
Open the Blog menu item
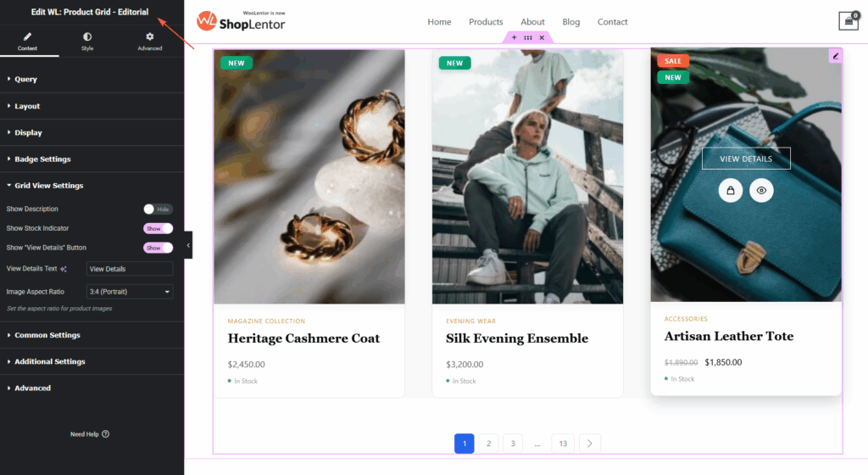pos(570,21)
